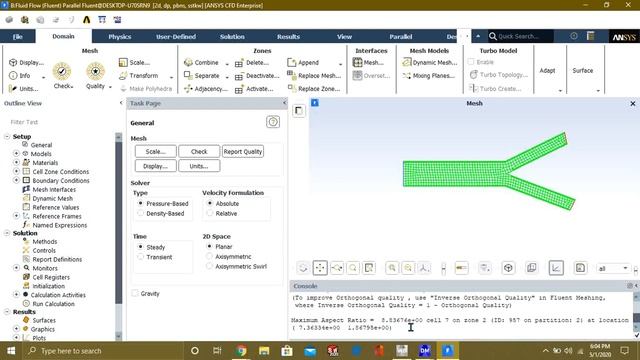The width and height of the screenshot is (640, 360).
Task: Open the Adjacency zones command
Action: [206, 89]
